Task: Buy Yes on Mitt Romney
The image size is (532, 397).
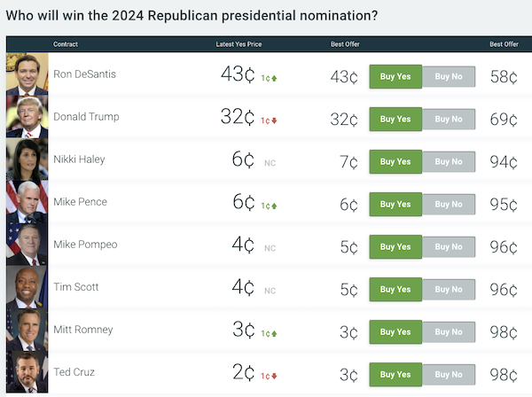Action: (x=395, y=331)
